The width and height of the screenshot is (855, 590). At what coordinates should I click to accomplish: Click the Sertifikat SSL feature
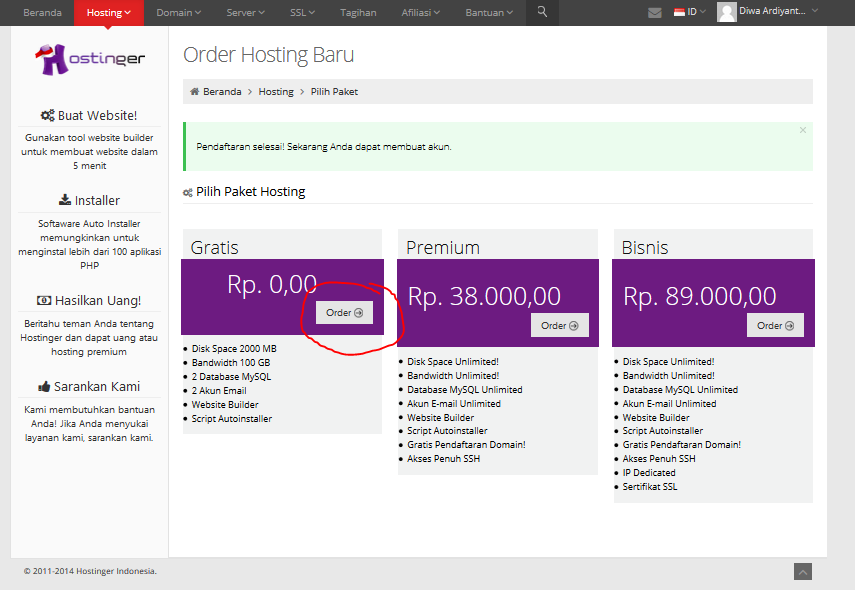coord(650,486)
